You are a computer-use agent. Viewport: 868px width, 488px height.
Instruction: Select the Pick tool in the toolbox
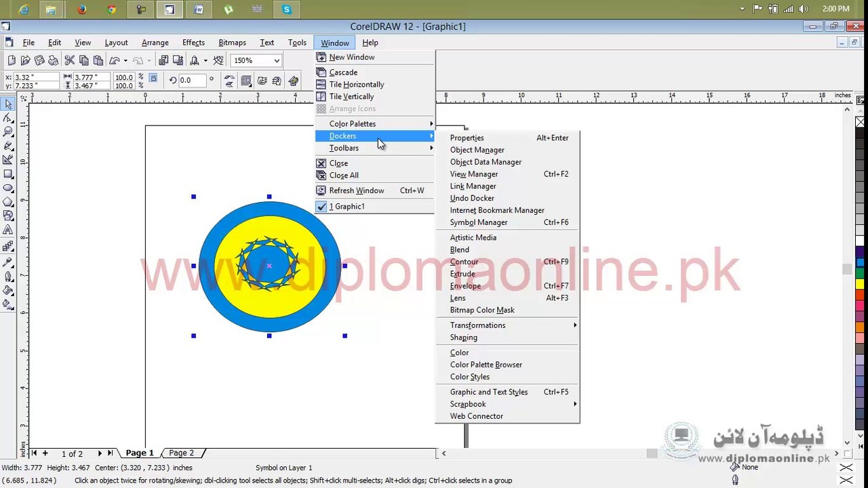8,104
